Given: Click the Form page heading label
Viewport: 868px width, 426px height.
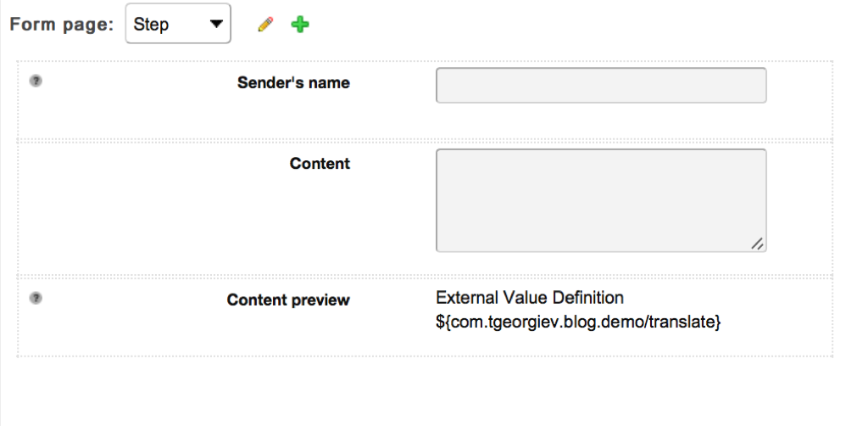Looking at the screenshot, I should tap(61, 25).
